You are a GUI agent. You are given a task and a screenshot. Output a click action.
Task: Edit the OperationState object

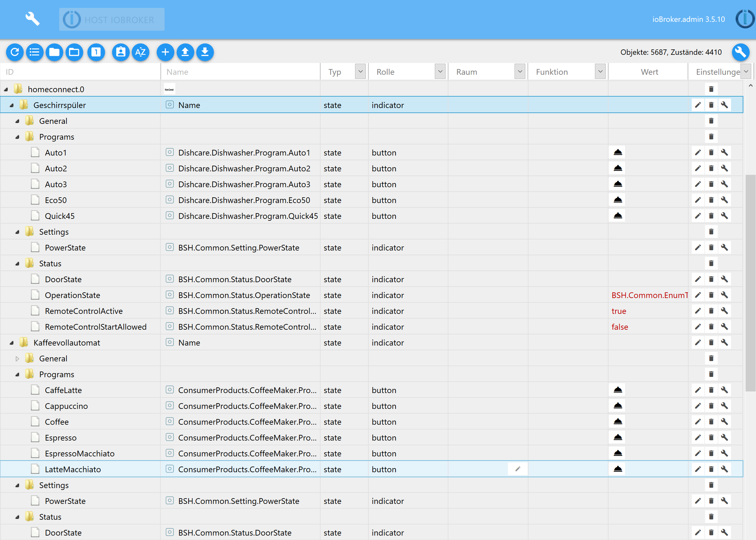pyautogui.click(x=698, y=295)
